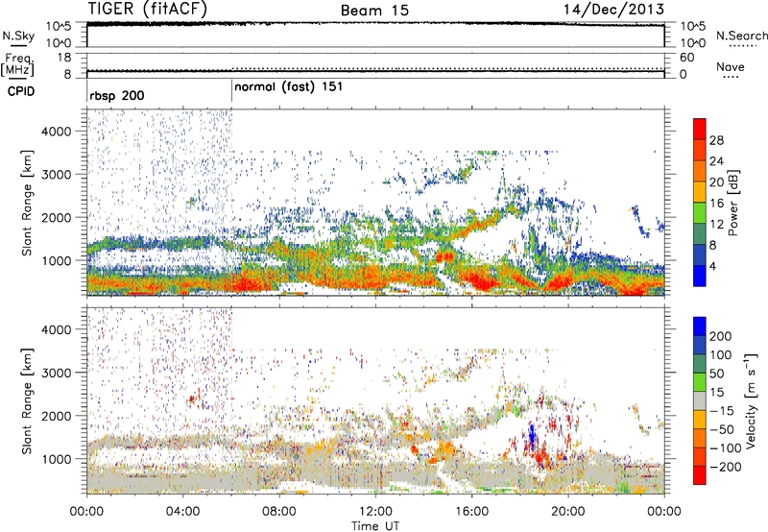Click the blue velocity burst near 18:30 UT

(x=532, y=437)
